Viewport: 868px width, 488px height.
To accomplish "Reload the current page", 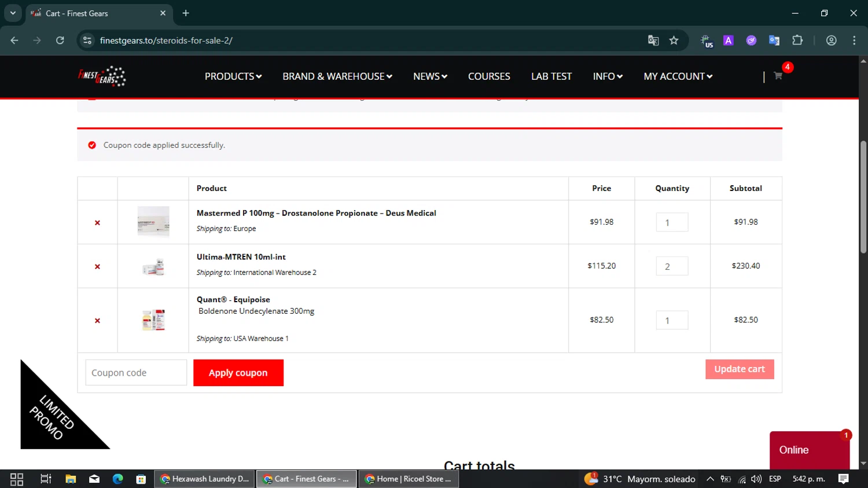I will (60, 41).
